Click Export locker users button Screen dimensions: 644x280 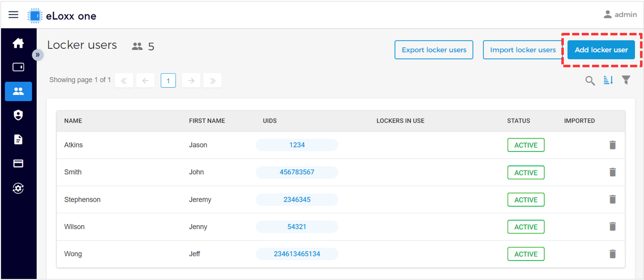point(434,50)
